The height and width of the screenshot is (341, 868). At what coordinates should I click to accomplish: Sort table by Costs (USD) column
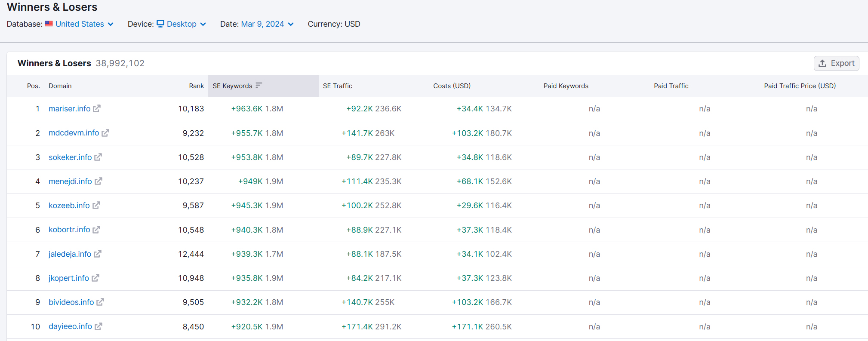(452, 86)
